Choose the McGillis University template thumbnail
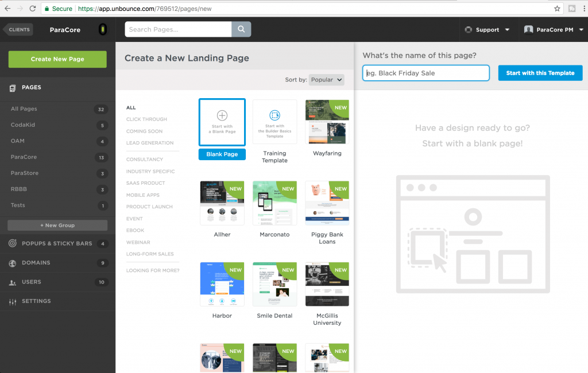The height and width of the screenshot is (373, 588). point(327,284)
